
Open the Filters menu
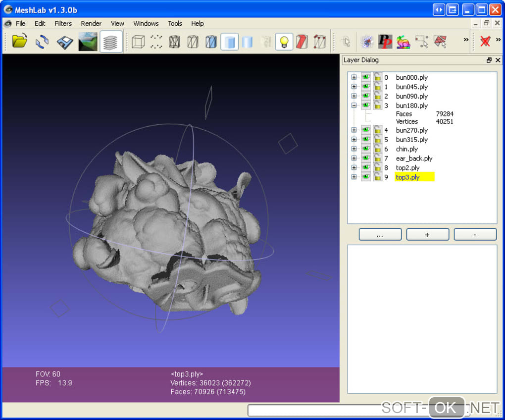click(63, 23)
